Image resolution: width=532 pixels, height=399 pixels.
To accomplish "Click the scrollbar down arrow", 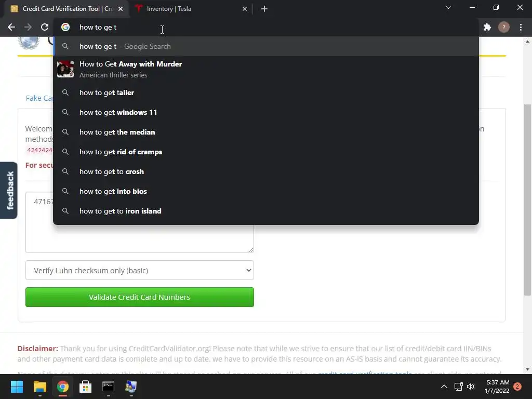I will 527,369.
